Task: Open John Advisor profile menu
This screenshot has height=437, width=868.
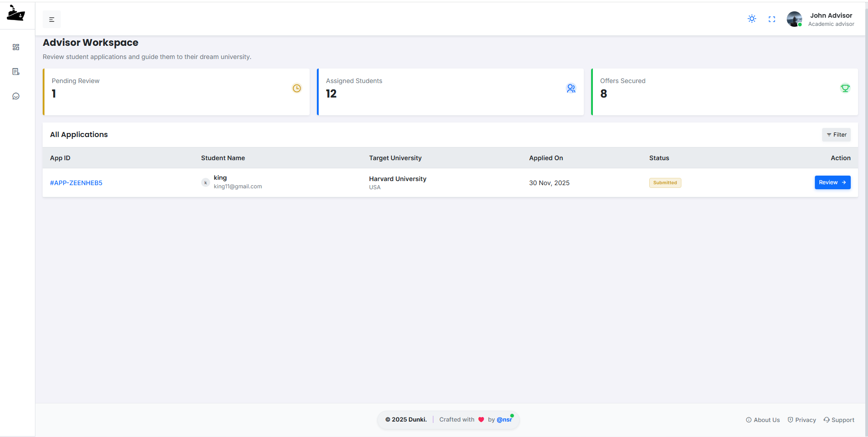Action: (831, 19)
